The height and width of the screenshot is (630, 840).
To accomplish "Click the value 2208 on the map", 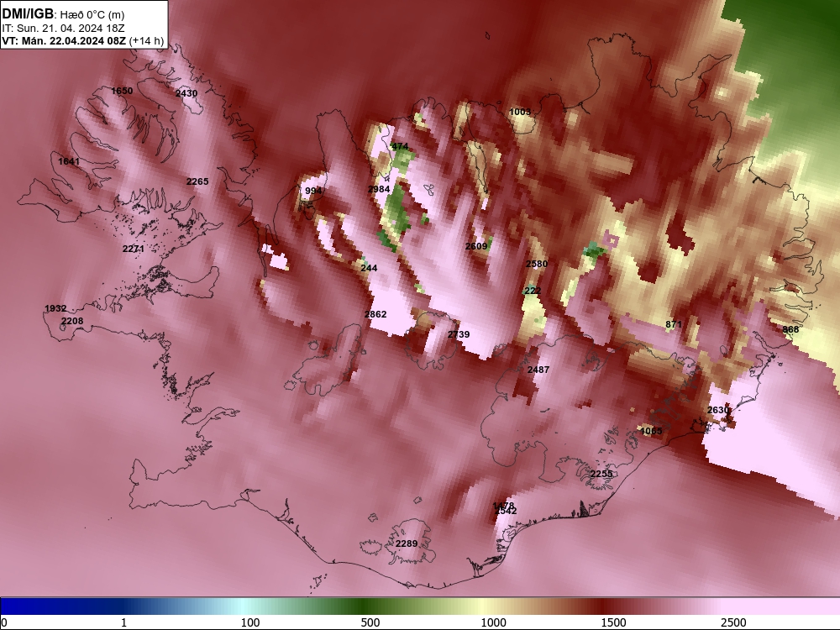I will (71, 321).
